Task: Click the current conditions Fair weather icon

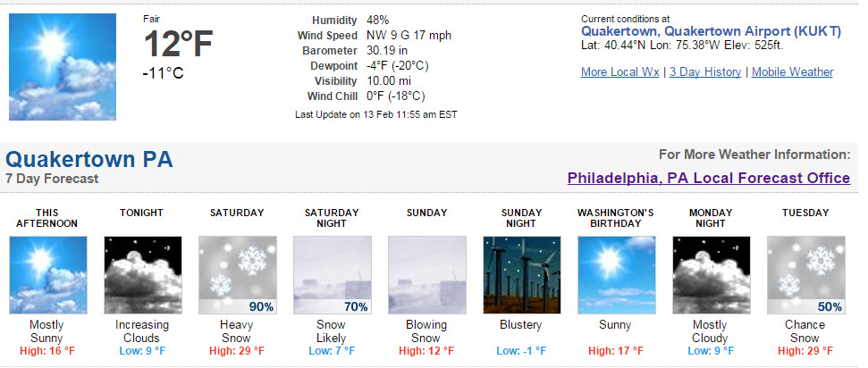Action: (63, 67)
